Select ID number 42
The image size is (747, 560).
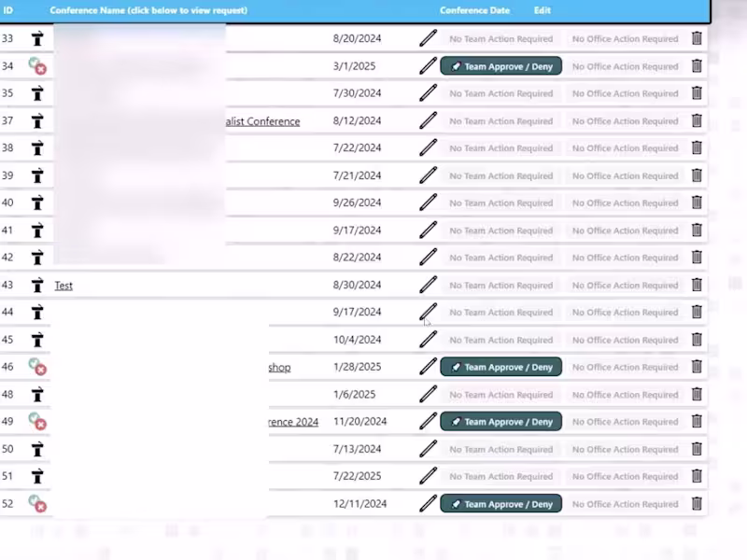pos(7,258)
